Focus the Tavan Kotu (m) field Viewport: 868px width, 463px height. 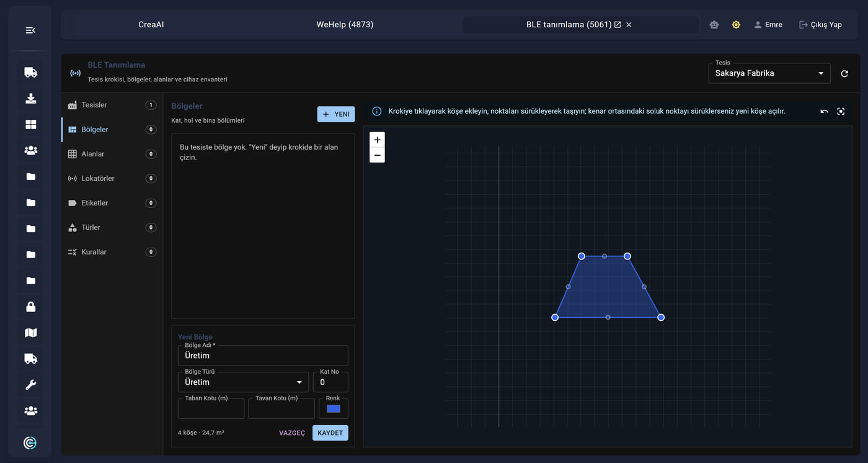(281, 408)
